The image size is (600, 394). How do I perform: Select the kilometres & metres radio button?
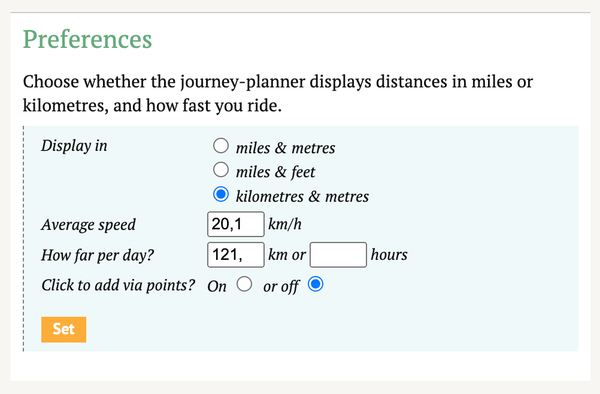221,194
